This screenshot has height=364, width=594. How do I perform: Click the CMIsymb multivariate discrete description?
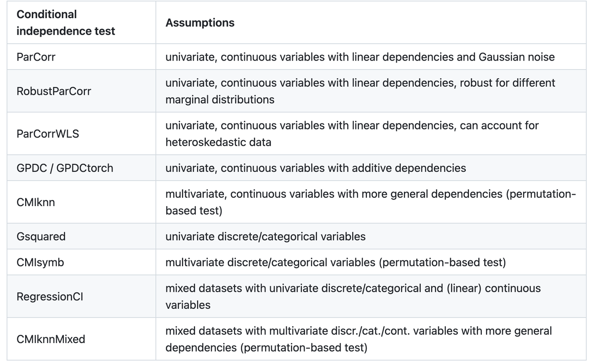point(335,262)
